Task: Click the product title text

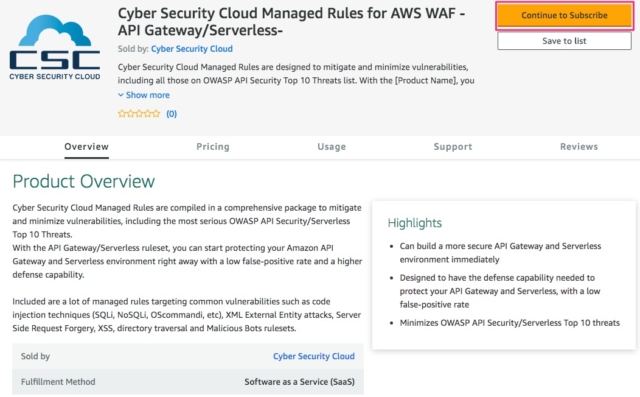Action: tap(291, 22)
